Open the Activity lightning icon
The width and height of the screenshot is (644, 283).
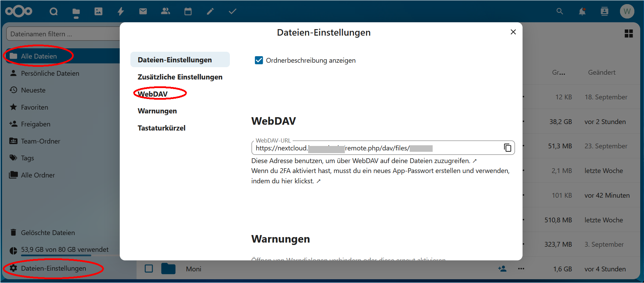[121, 12]
